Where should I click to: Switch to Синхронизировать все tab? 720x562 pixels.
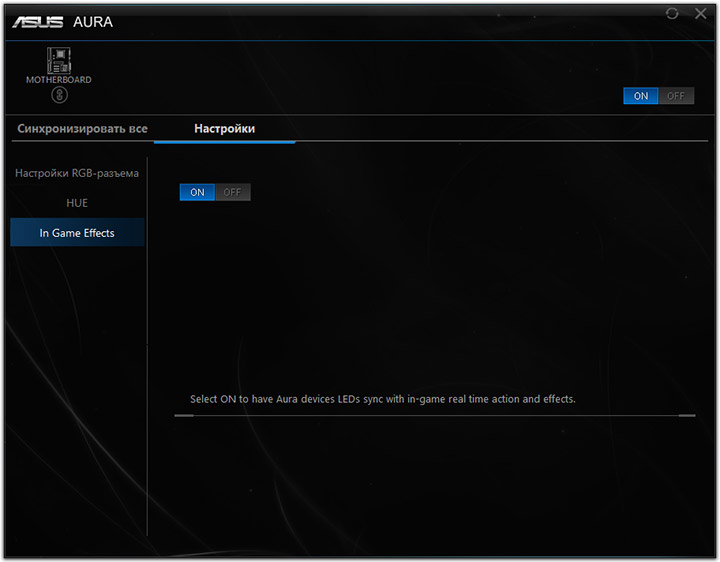[83, 129]
